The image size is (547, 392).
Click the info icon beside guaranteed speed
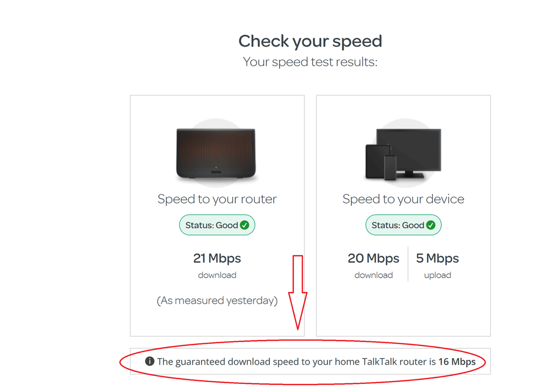(x=149, y=361)
